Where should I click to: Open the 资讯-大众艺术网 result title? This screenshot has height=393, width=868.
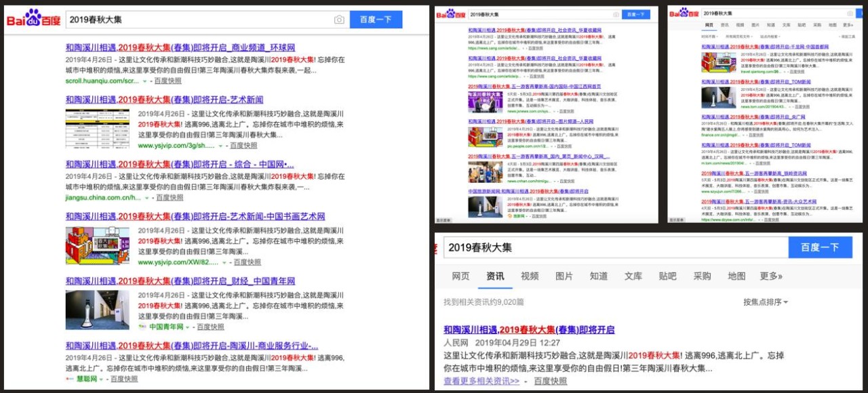click(x=759, y=202)
